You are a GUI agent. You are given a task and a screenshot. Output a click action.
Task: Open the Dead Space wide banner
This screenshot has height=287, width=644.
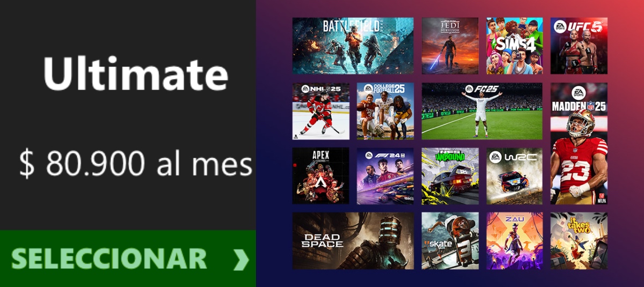click(x=353, y=241)
